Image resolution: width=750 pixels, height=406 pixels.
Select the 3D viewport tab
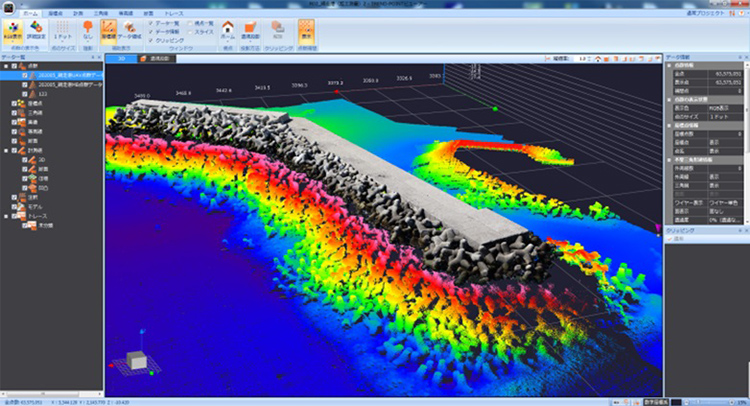121,59
